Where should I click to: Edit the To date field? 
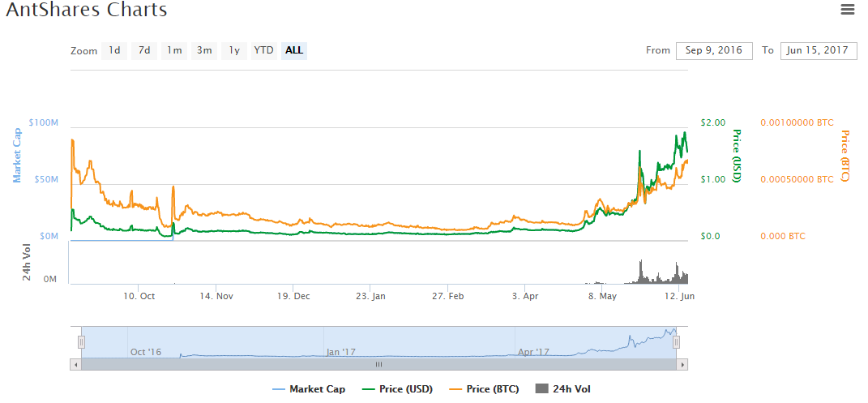click(819, 50)
